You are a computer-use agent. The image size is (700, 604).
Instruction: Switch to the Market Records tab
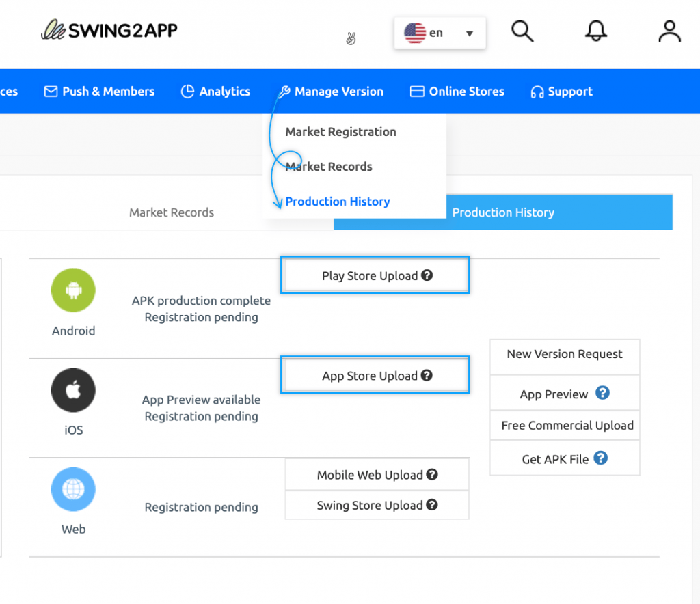[x=171, y=212]
